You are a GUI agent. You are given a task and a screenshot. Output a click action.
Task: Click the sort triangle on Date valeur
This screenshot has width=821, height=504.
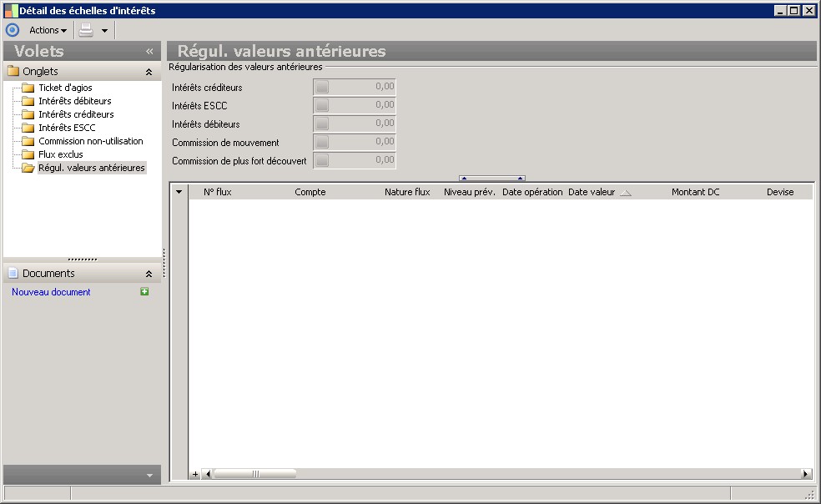(626, 193)
